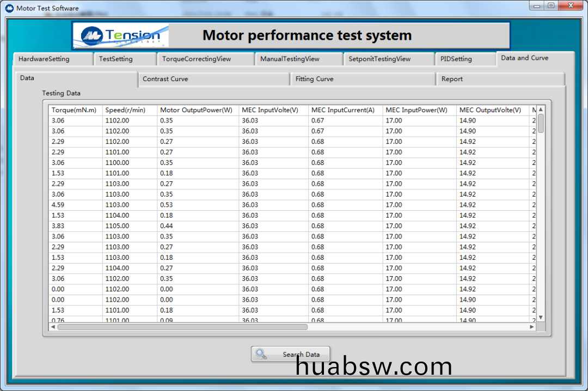Viewport: 588px width, 391px height.
Task: Click the horizontal scroll right arrow
Action: (532, 327)
